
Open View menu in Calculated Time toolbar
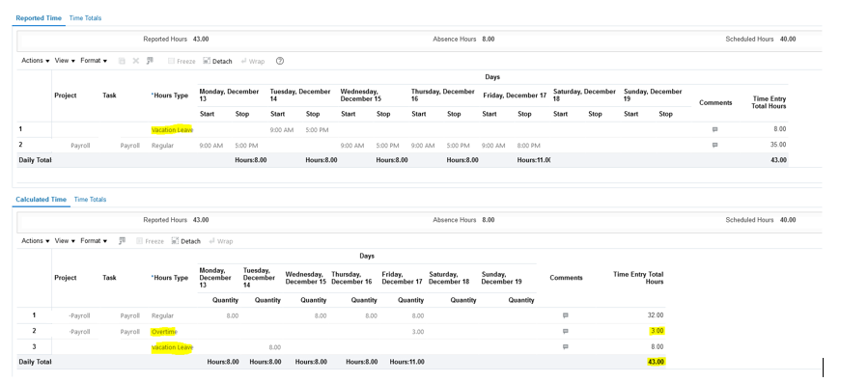[x=65, y=241]
